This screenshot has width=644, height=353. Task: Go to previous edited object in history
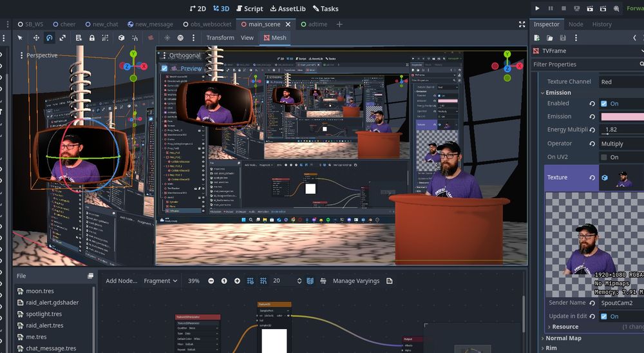tap(634, 38)
